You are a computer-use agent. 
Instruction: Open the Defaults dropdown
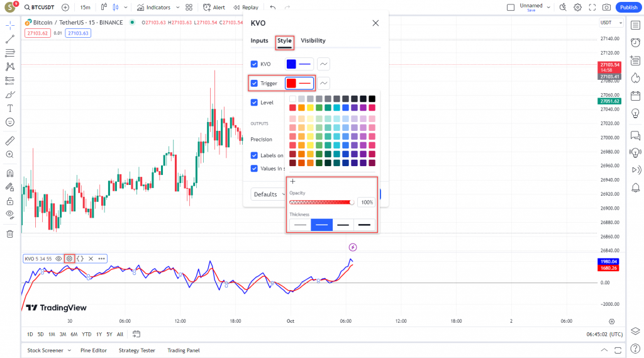coord(269,194)
